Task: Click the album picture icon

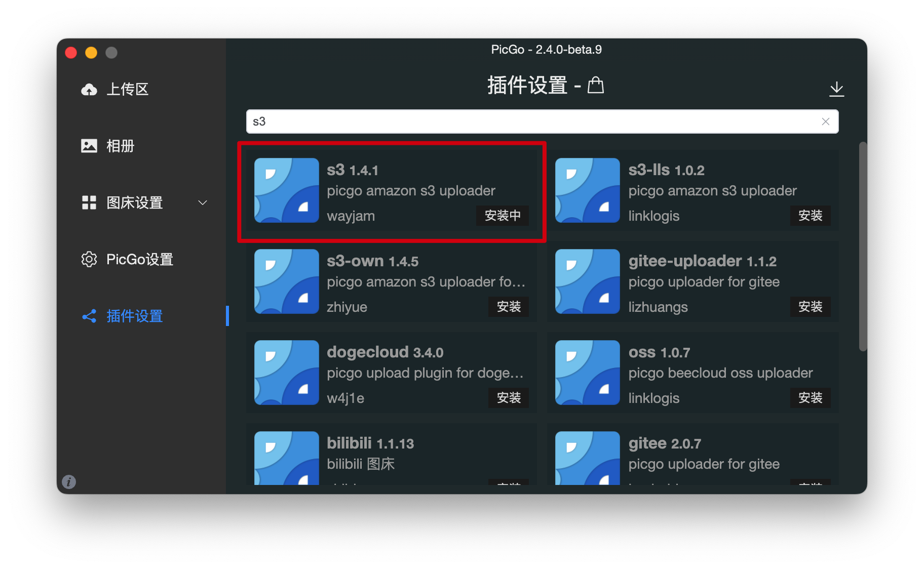Action: [89, 146]
